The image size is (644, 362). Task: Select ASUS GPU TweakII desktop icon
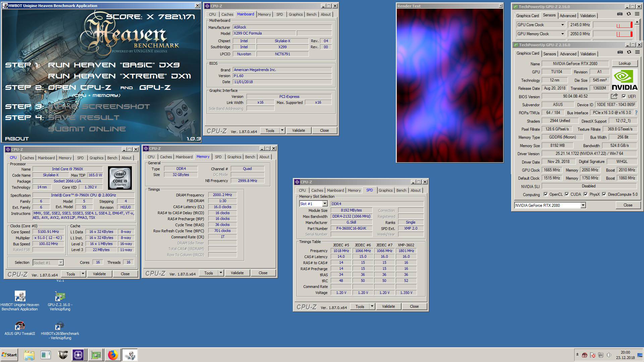20,328
